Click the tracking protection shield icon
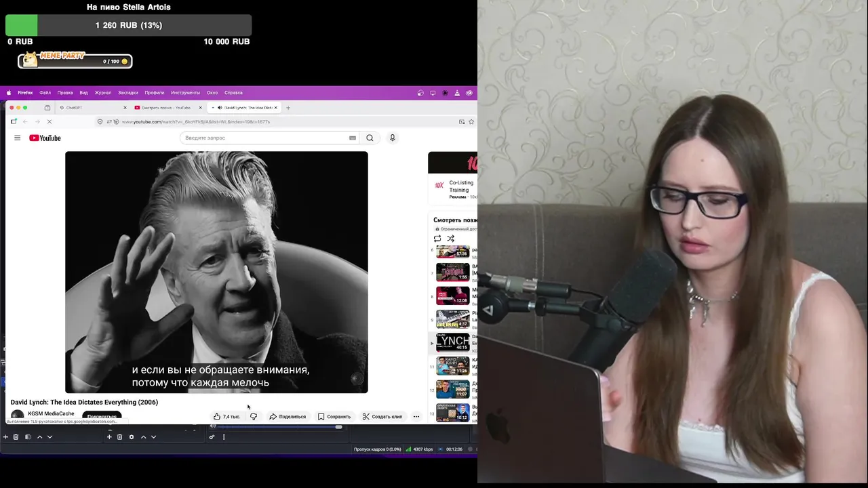Screen dimensions: 868x488 [100, 122]
